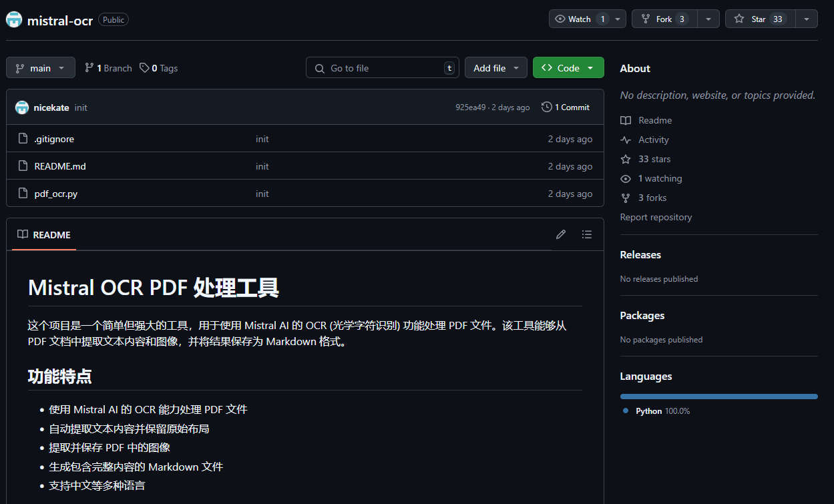Open the README.md file
The width and height of the screenshot is (834, 504).
60,166
